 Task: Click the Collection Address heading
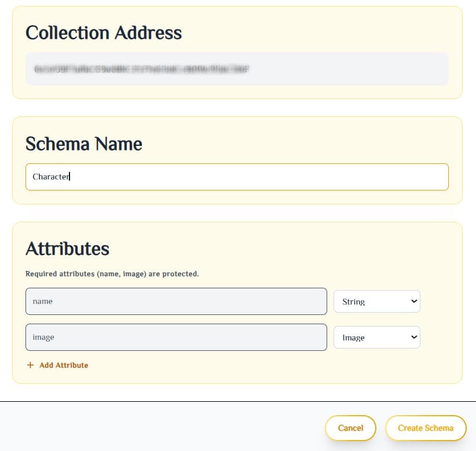pos(104,33)
